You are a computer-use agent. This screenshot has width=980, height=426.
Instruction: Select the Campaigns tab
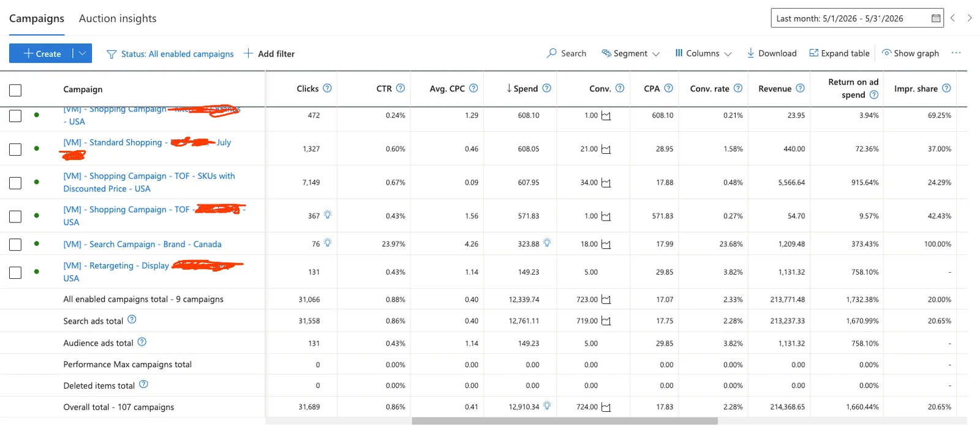(37, 18)
